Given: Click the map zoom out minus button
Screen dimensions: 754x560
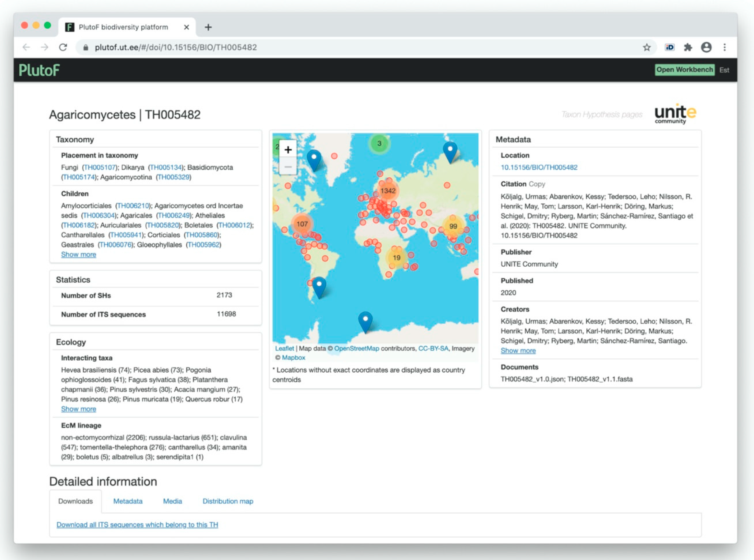Looking at the screenshot, I should click(x=288, y=167).
